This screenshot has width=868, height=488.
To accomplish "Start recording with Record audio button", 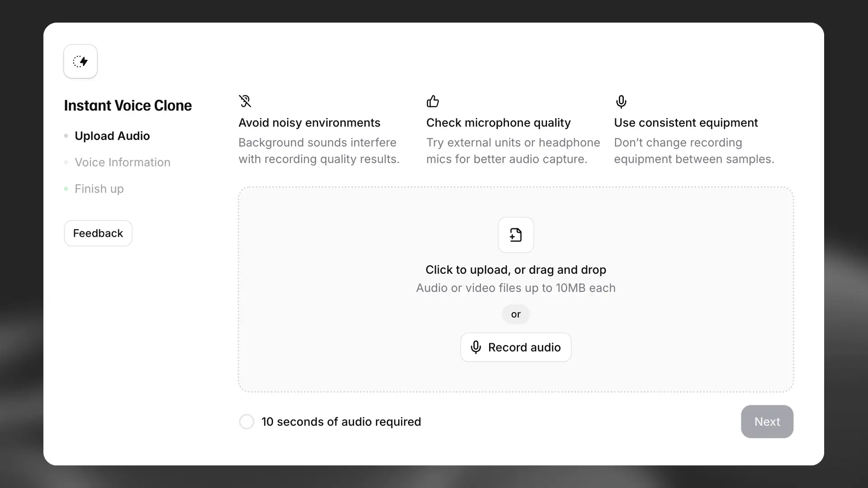I will (x=516, y=347).
